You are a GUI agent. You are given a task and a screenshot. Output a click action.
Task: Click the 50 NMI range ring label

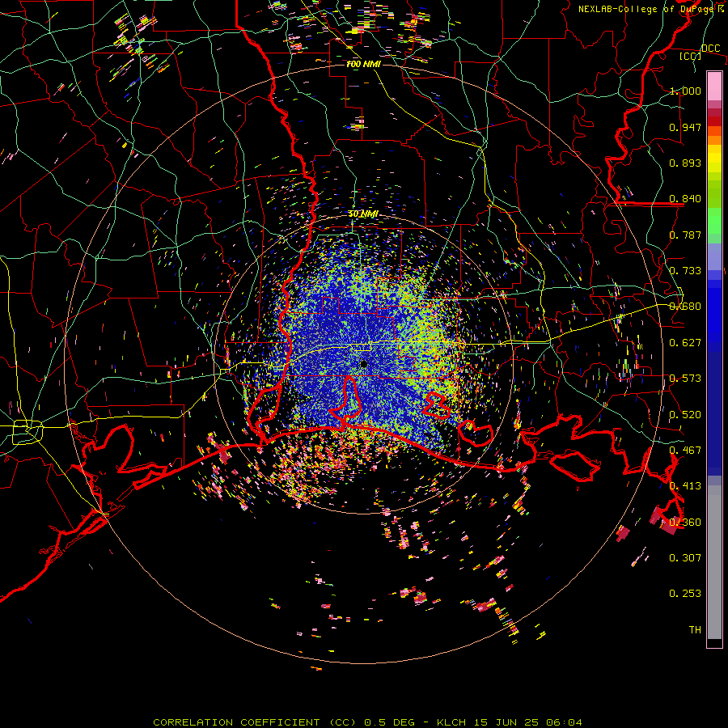[363, 214]
